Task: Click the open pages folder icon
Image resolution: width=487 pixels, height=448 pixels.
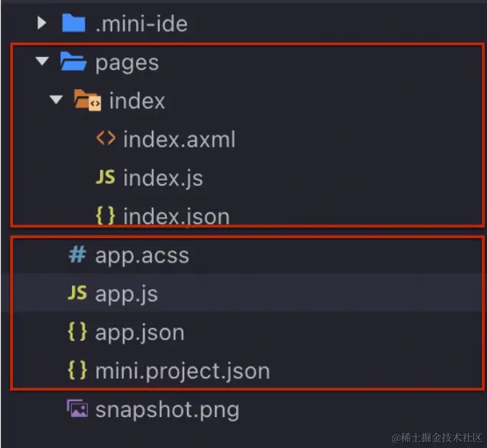Action: click(73, 63)
